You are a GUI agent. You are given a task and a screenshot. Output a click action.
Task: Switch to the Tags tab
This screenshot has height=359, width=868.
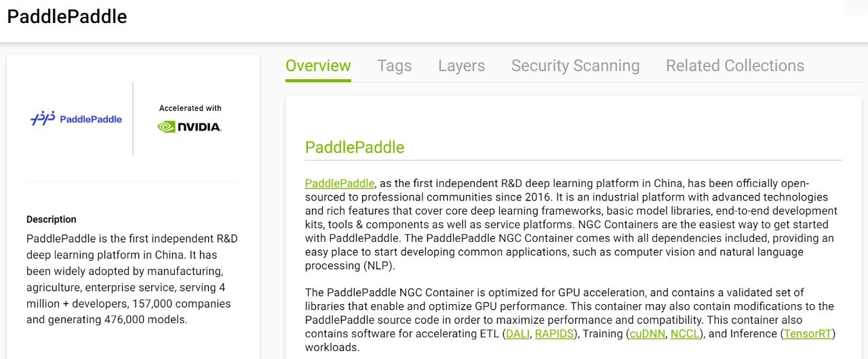395,66
